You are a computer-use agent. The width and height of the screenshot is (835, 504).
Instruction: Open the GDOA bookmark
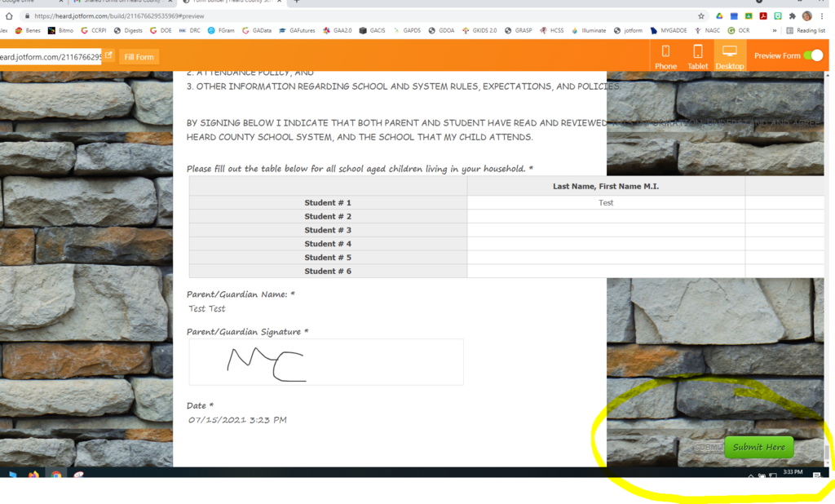441,31
